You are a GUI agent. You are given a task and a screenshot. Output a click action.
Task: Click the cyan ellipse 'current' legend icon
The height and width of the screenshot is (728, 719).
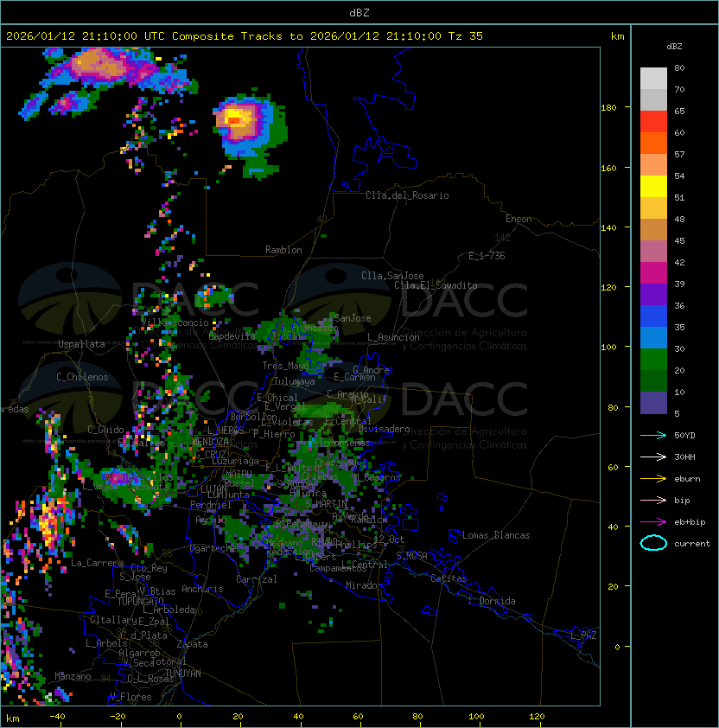(x=653, y=543)
